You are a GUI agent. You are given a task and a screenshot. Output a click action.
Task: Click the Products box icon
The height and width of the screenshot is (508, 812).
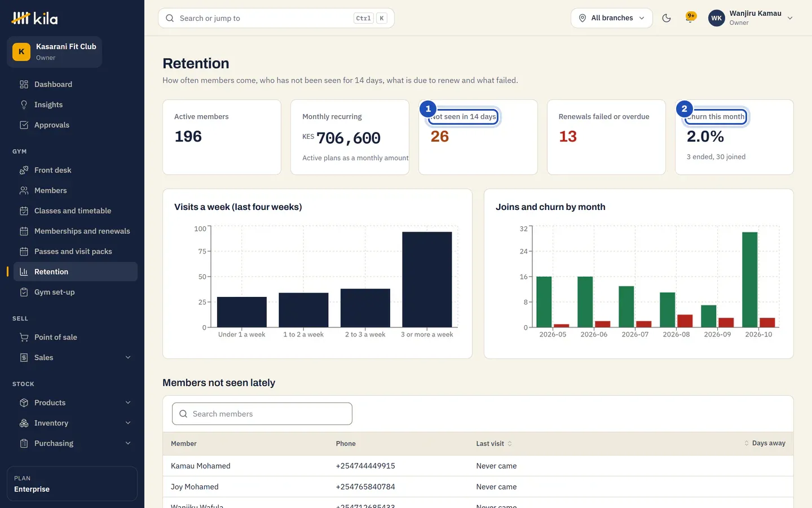(x=24, y=402)
